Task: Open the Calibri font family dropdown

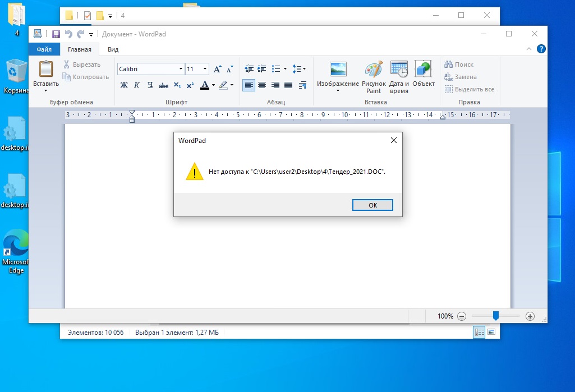Action: [x=181, y=69]
